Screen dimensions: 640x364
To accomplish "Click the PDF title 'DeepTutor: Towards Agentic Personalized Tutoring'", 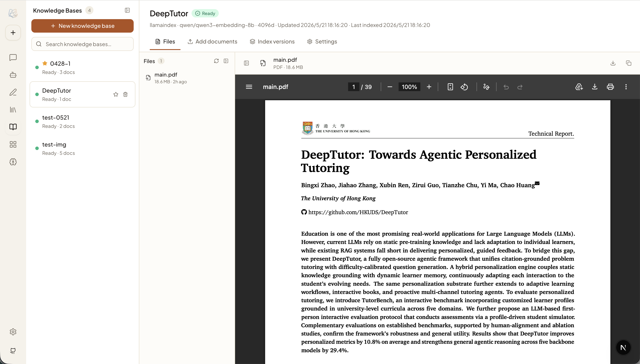I will click(419, 161).
